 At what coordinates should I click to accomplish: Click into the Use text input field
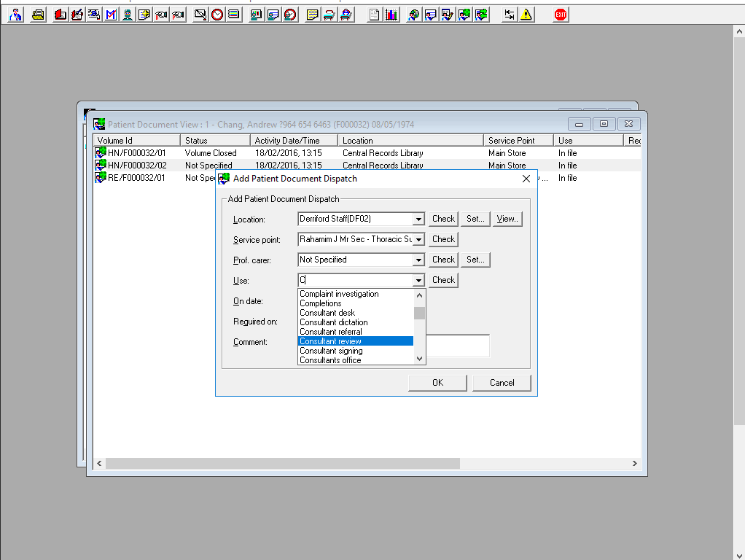point(356,281)
